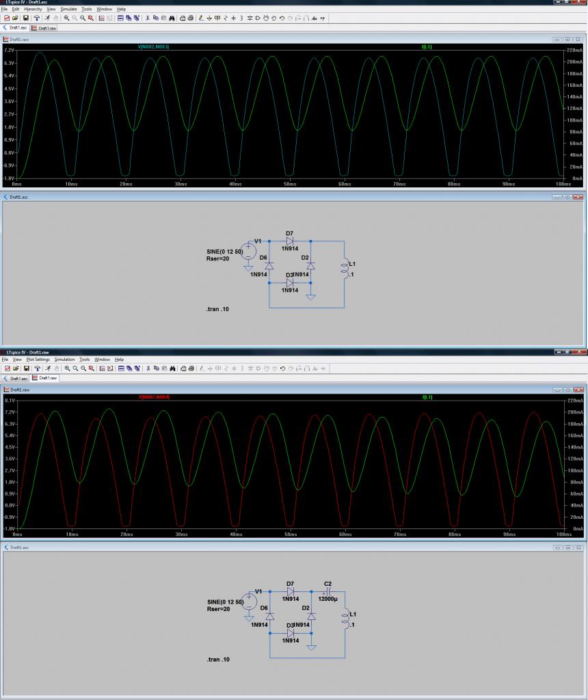
Task: Run simulation icon in bottom window toolbar
Action: point(49,368)
